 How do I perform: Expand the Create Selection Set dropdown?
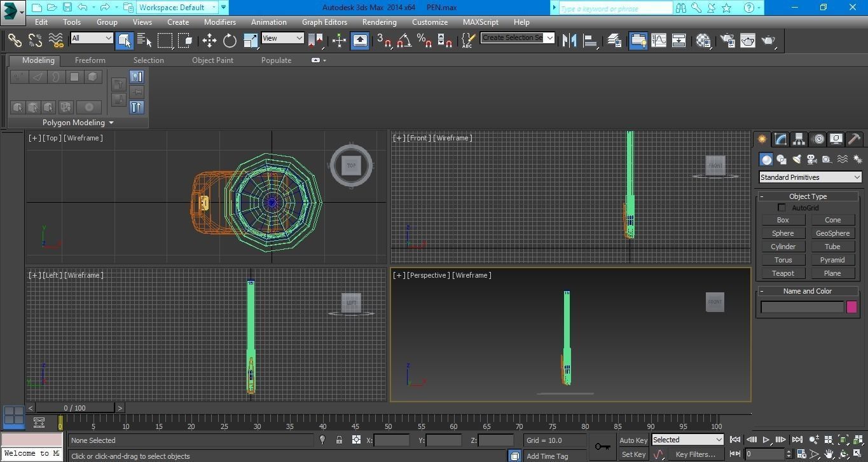pyautogui.click(x=550, y=37)
